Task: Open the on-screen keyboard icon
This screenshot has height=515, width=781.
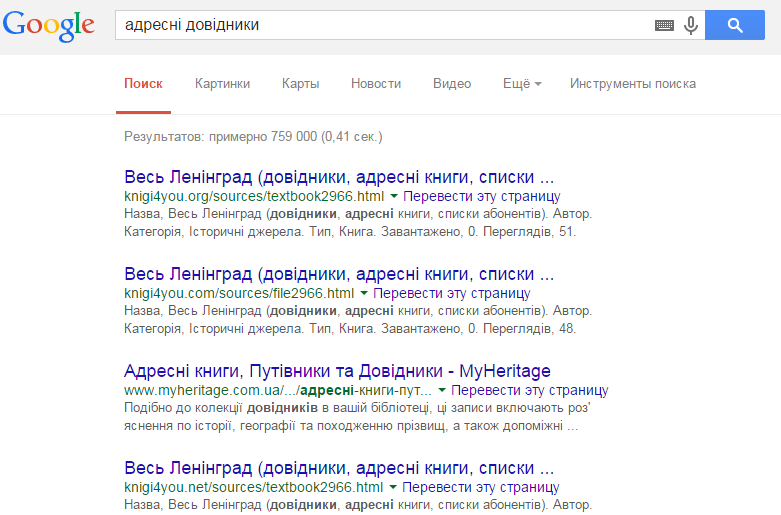Action: [x=664, y=25]
